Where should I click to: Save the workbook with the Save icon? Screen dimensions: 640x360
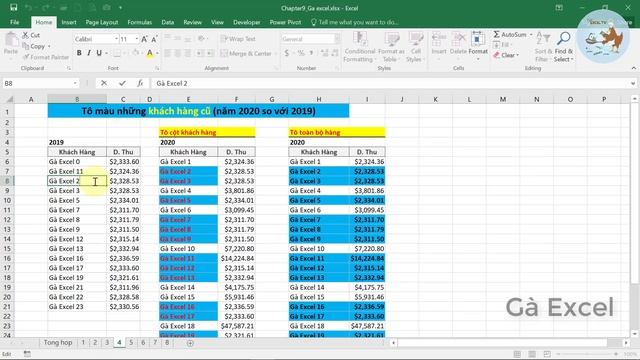point(13,8)
